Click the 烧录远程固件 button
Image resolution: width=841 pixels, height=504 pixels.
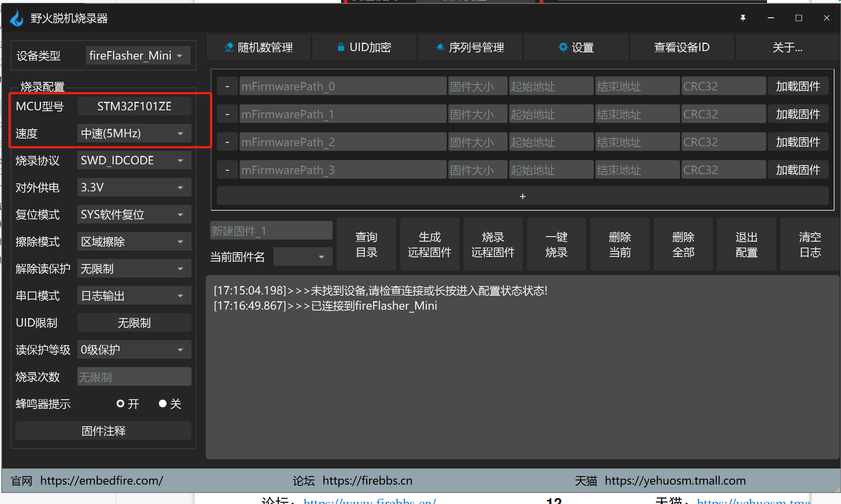[x=493, y=244]
